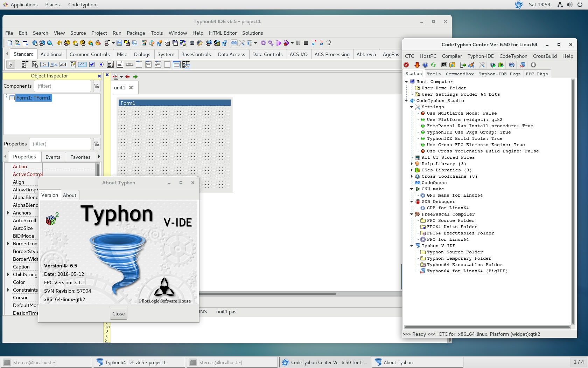
Task: Collapse the FreePascal Compiler tree node
Action: click(x=412, y=214)
